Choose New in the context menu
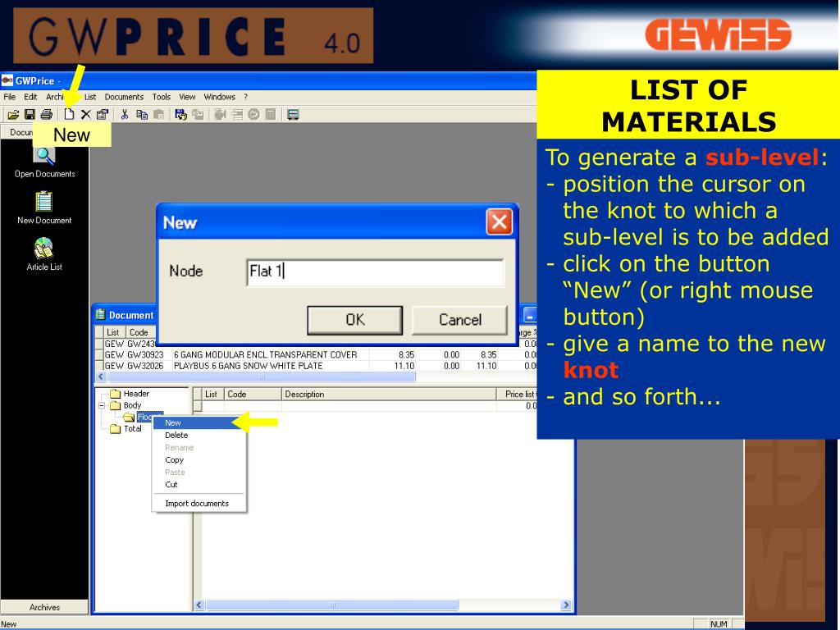 tap(199, 422)
